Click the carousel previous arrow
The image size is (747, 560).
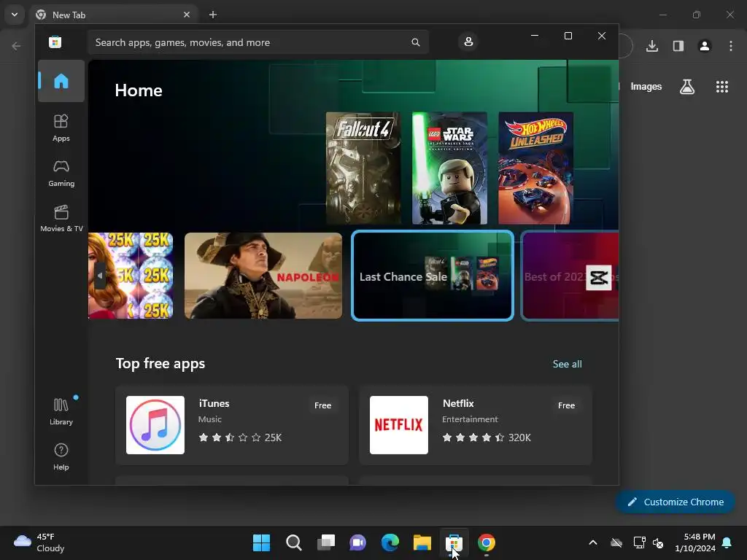point(99,276)
